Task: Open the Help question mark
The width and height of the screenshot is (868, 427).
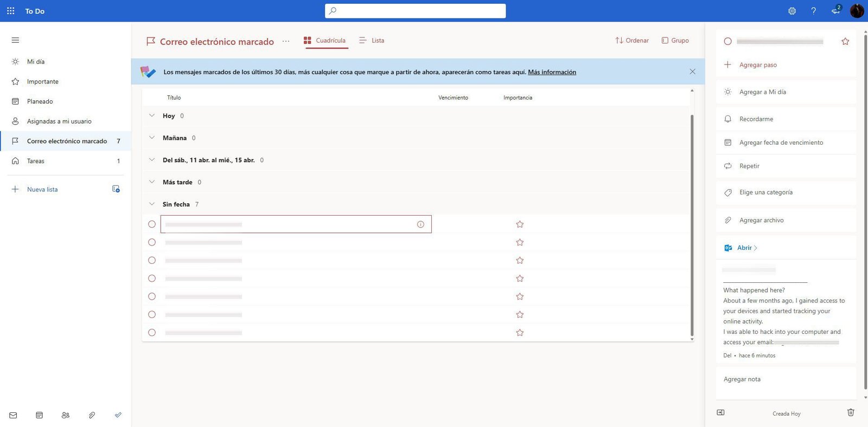Action: point(813,11)
